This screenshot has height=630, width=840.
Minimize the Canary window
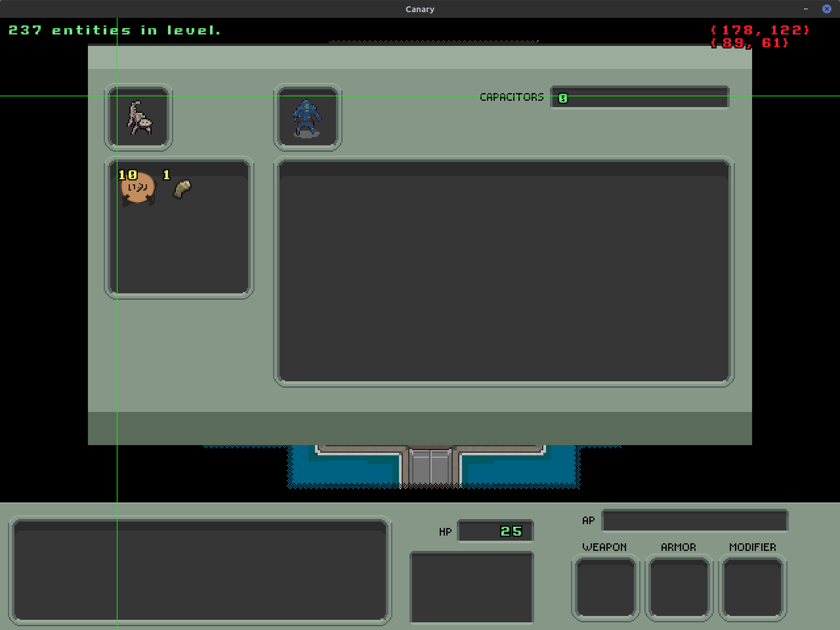click(805, 9)
